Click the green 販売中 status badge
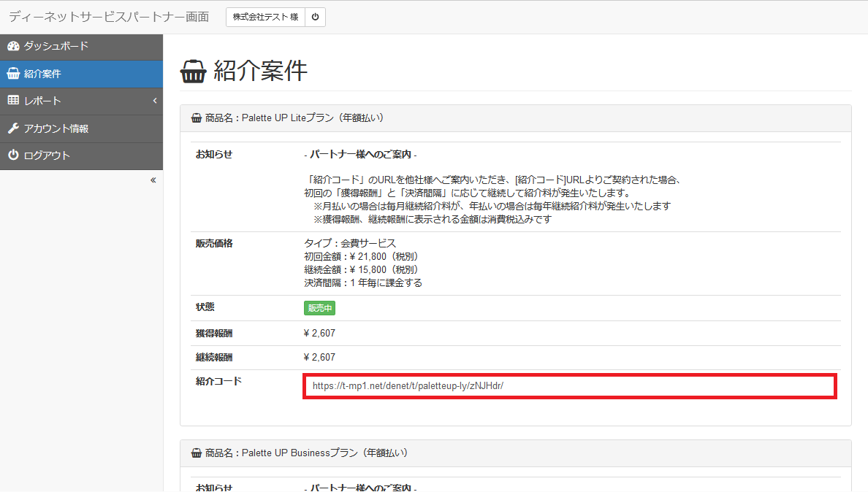 click(319, 308)
